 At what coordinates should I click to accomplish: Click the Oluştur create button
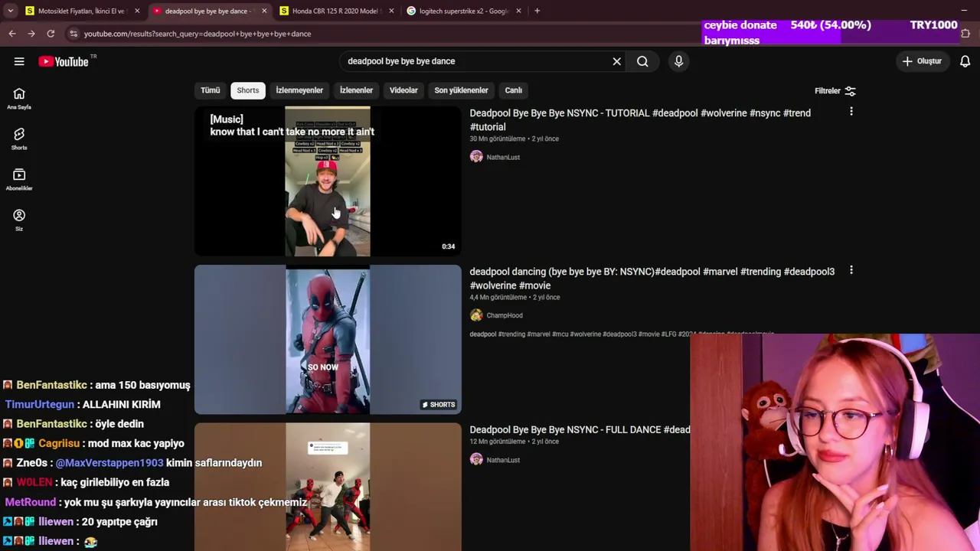click(x=922, y=61)
